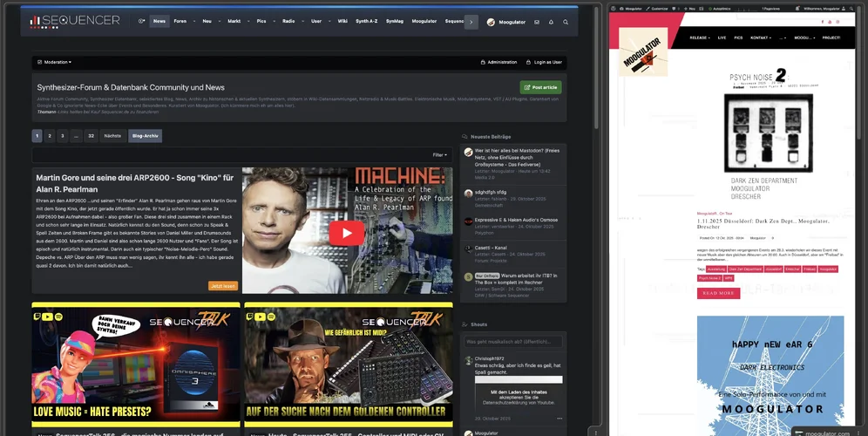
Task: Click the avatar beside 'sdghdfgh sfdg' post
Action: pos(468,194)
